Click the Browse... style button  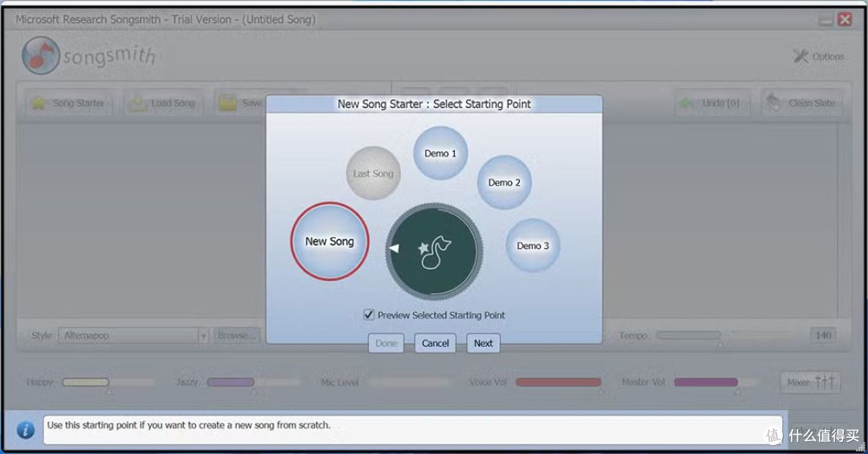pos(236,336)
